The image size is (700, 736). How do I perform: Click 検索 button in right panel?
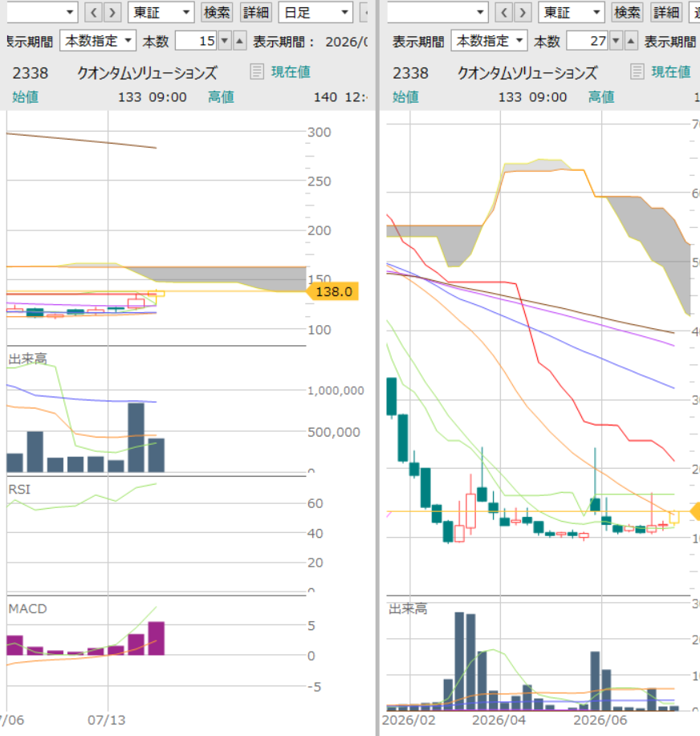[627, 13]
